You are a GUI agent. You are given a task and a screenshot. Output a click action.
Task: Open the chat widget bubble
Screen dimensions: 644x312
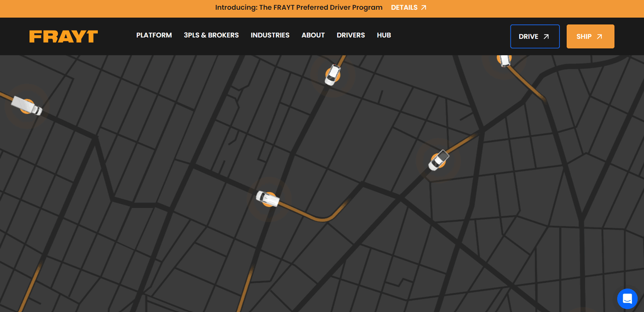[x=627, y=298]
